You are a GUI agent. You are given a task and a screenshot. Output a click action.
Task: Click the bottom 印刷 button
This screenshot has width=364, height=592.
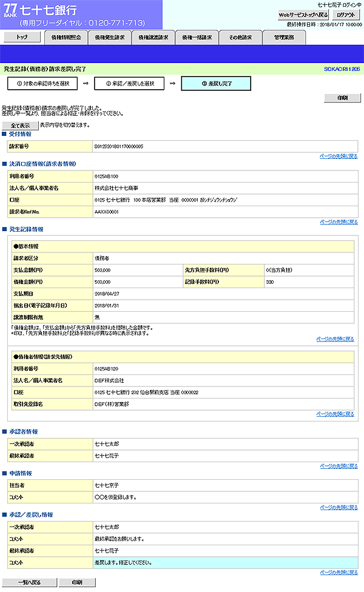tap(77, 582)
